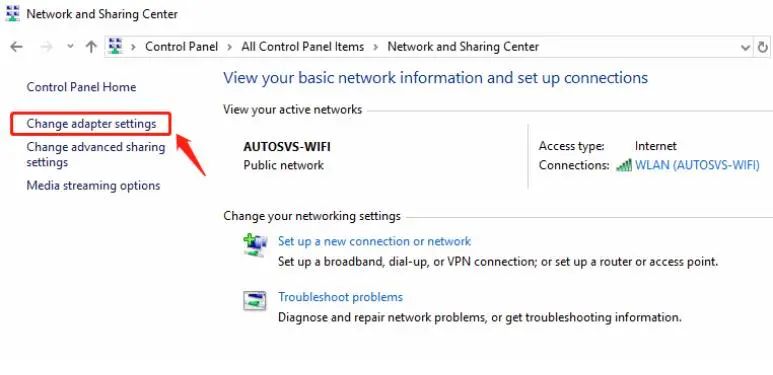The height and width of the screenshot is (375, 773).
Task: Navigate up one level with Up arrow
Action: 91,47
